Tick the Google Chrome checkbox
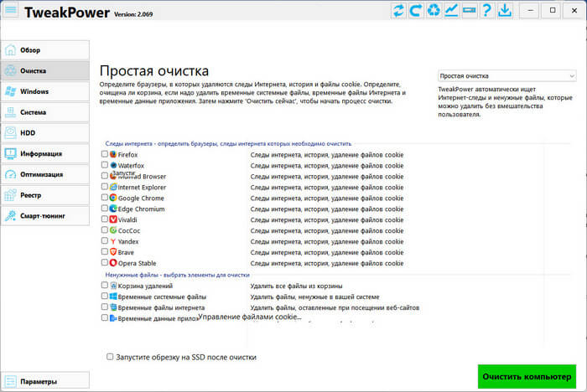The height and width of the screenshot is (392, 587). (105, 197)
